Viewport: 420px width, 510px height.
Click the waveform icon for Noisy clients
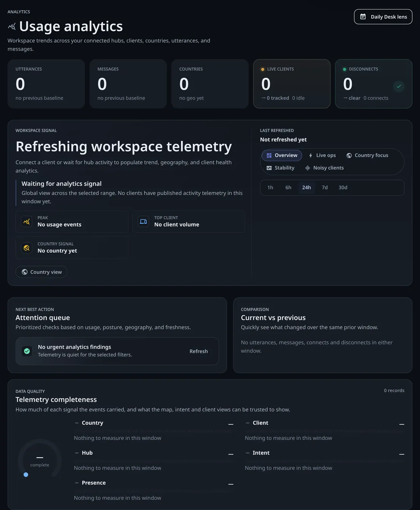point(308,168)
